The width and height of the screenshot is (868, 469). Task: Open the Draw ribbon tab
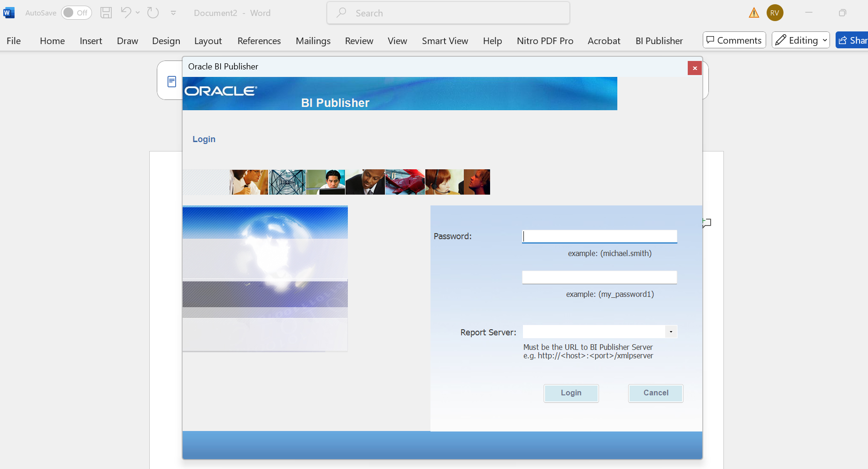pos(128,41)
